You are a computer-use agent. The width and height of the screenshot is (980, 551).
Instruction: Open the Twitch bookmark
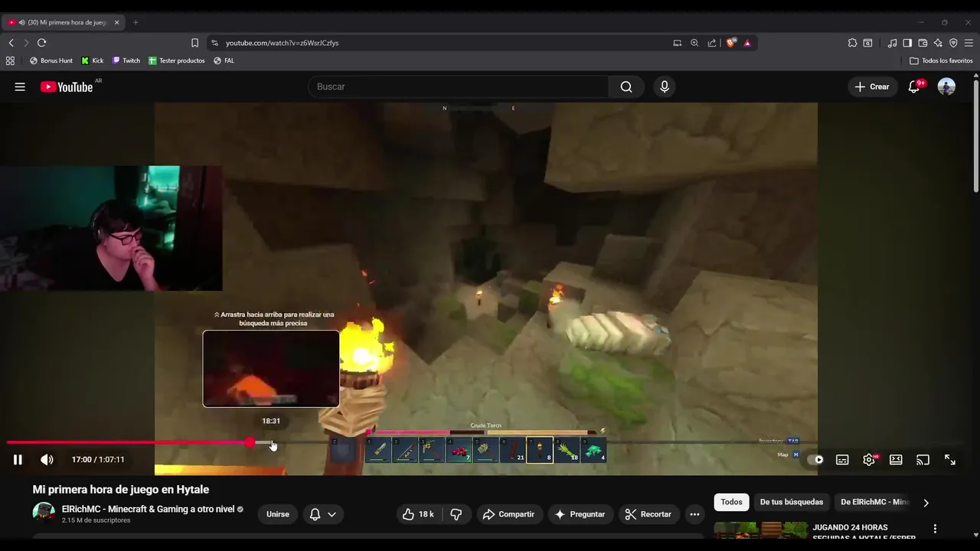point(126,60)
